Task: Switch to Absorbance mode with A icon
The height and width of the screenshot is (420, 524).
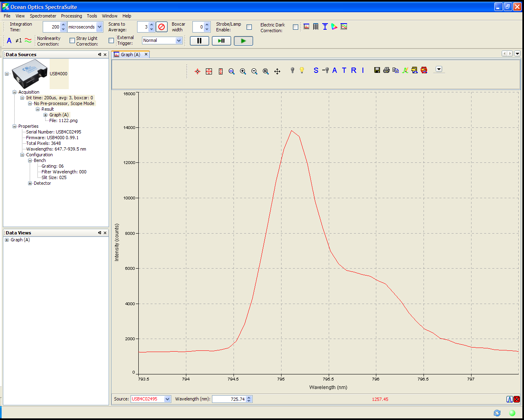Action: (335, 70)
